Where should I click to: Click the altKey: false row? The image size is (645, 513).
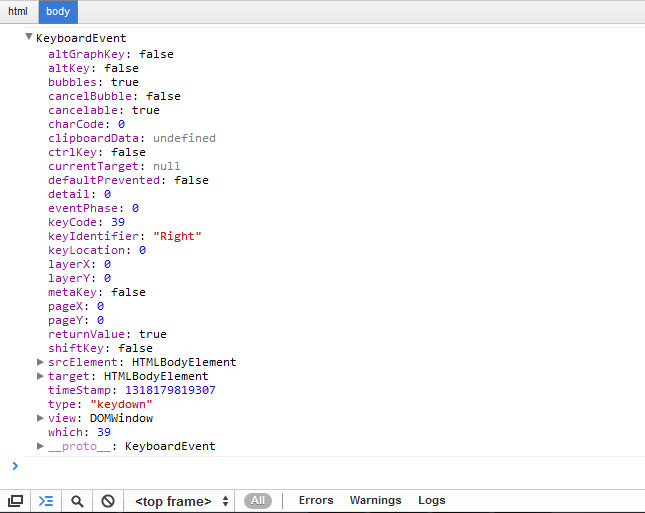click(93, 68)
